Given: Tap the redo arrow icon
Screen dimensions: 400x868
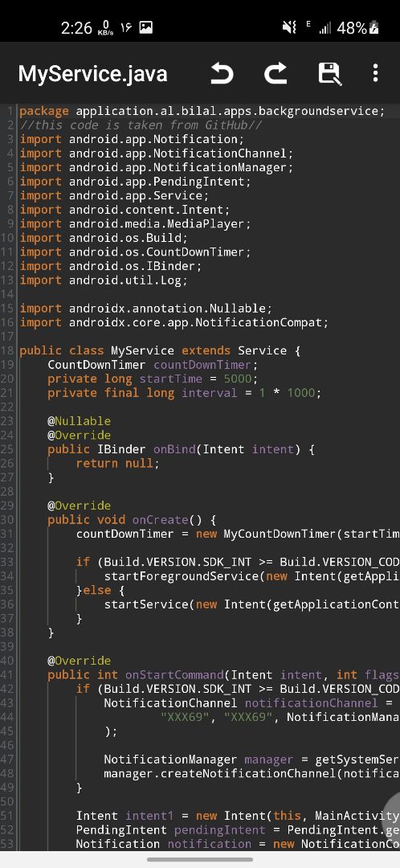Looking at the screenshot, I should pos(276,74).
